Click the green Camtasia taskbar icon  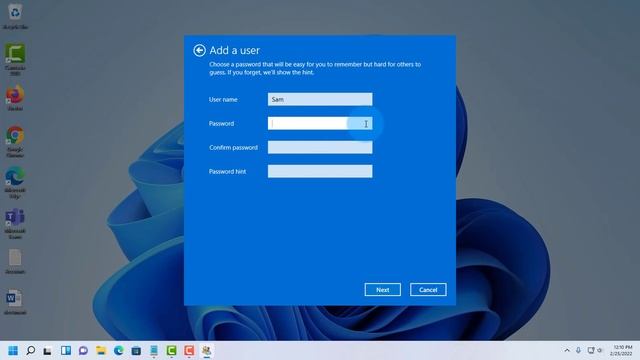click(171, 351)
